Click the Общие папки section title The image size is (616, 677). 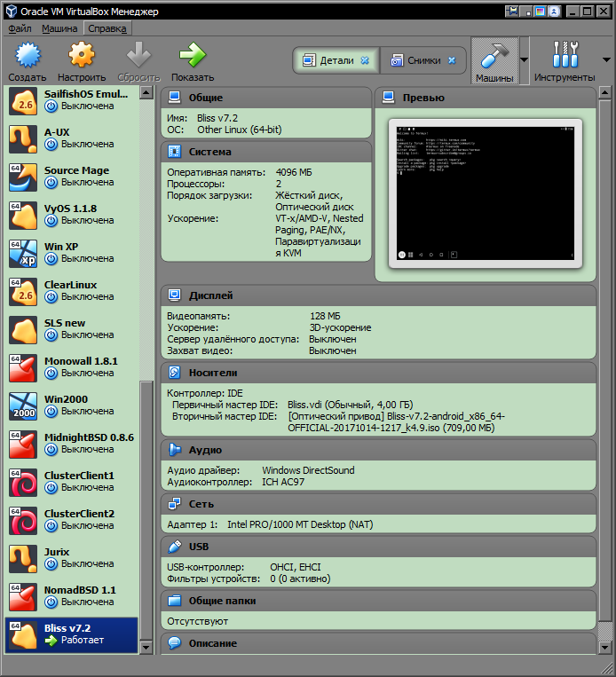coord(222,601)
